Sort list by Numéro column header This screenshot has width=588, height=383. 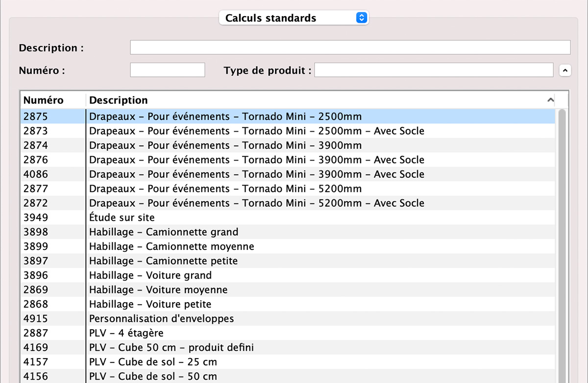53,100
